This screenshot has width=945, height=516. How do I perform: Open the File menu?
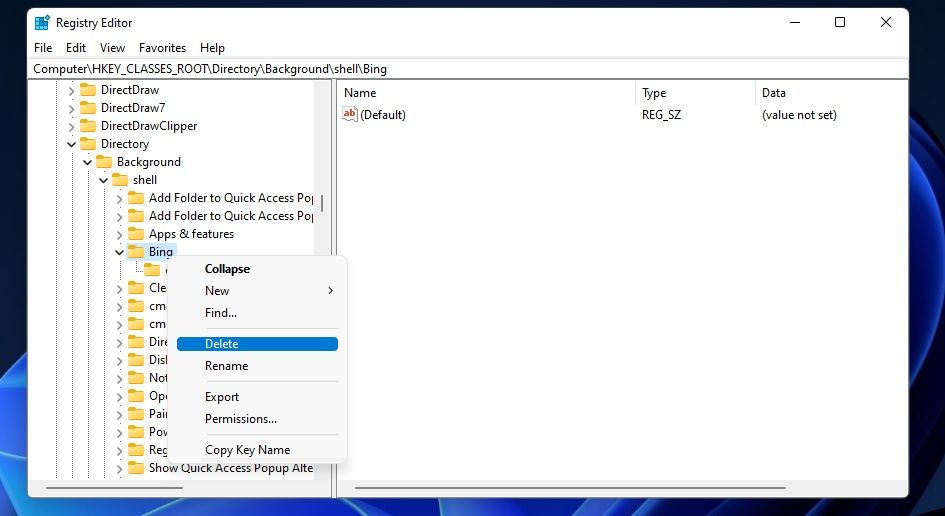click(43, 48)
